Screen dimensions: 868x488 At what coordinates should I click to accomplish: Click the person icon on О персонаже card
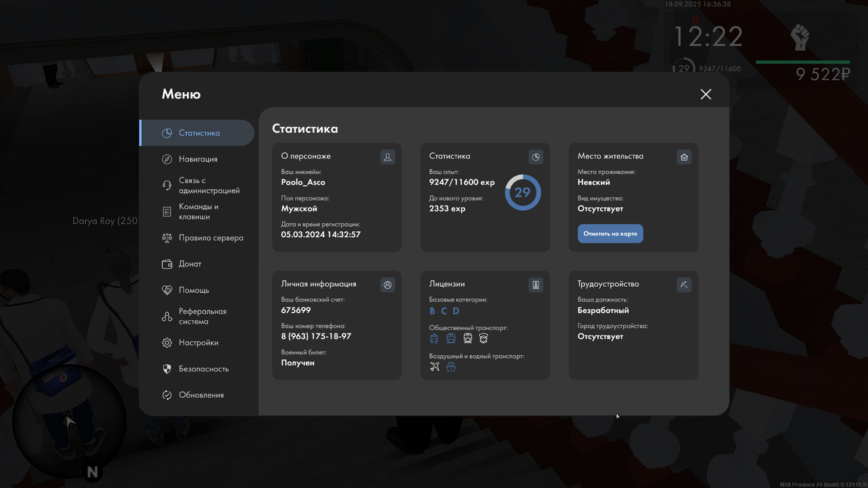click(387, 157)
